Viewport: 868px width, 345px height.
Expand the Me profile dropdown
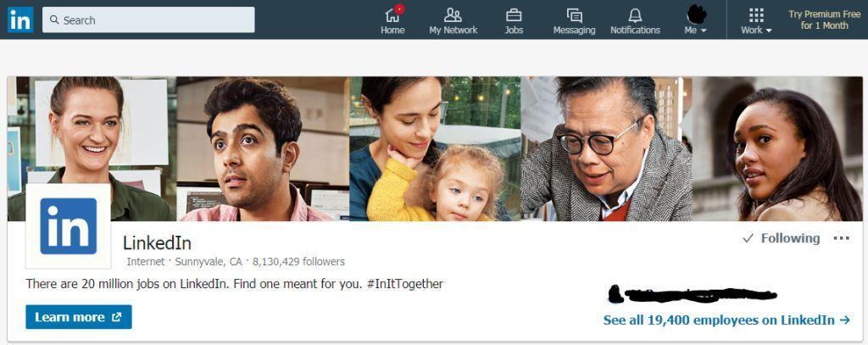click(696, 20)
